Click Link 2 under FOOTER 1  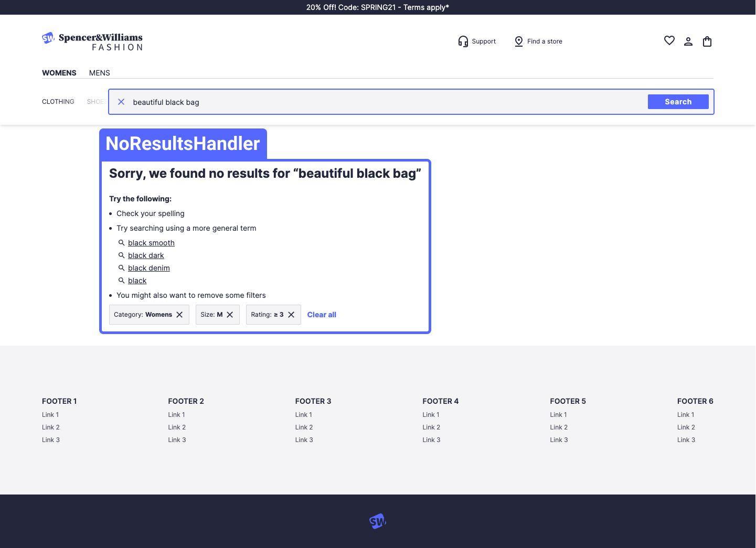point(51,427)
